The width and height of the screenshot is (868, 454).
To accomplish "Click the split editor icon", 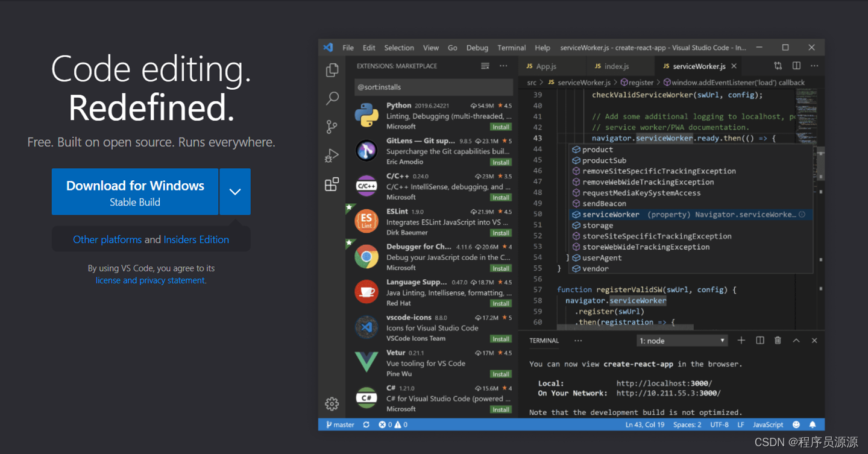I will [x=796, y=66].
